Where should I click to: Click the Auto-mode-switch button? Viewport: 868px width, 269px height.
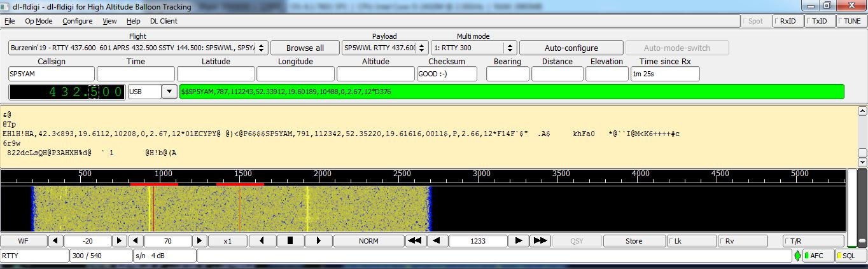pos(677,48)
